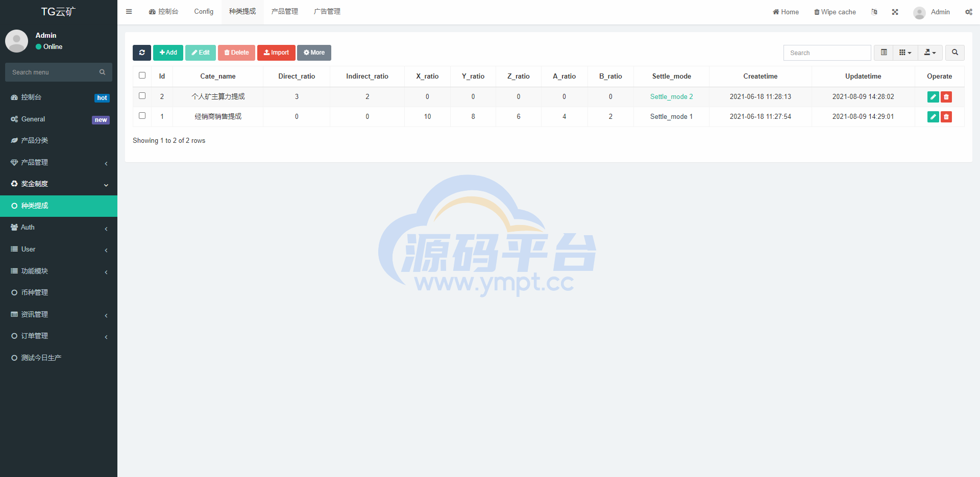Switch to the 产品管理 top tab
Image resolution: width=980 pixels, height=477 pixels.
[x=285, y=12]
